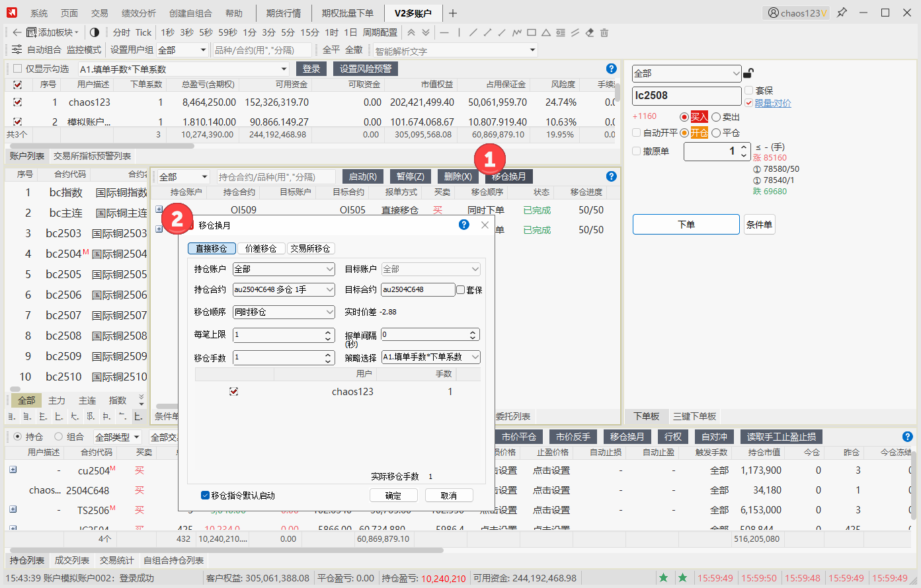This screenshot has width=921, height=588.
Task: Click the 设置风险预警 button
Action: pyautogui.click(x=366, y=69)
